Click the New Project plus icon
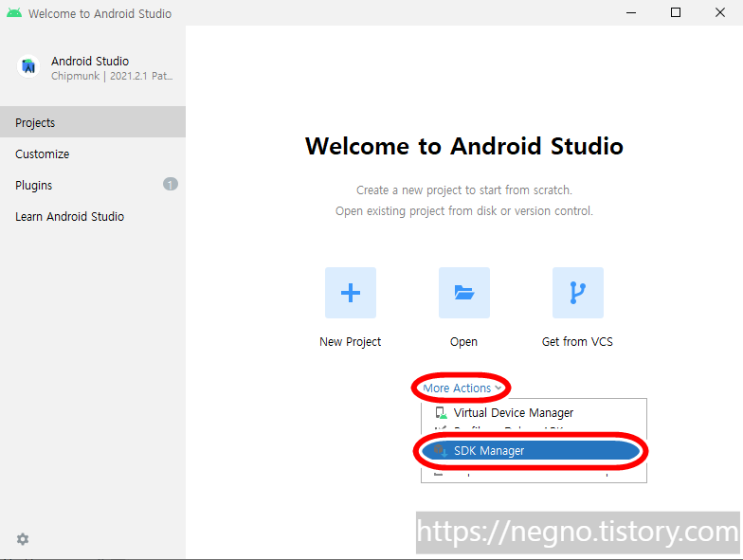Viewport: 743px width, 560px height. [x=351, y=293]
